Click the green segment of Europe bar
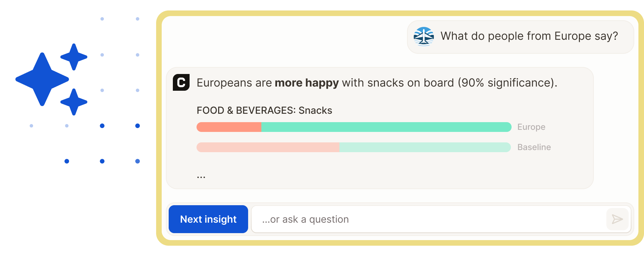The image size is (644, 275). click(x=386, y=127)
